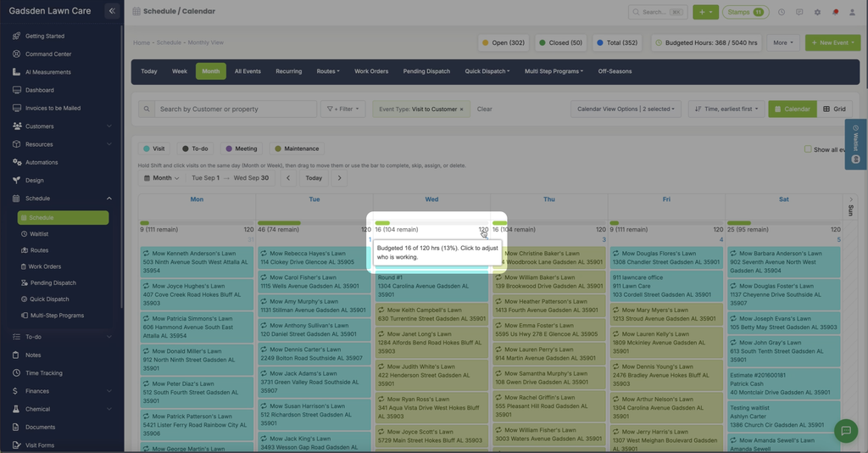Collapse the sidebar with double-chevron icon
This screenshot has height=453, width=868.
pyautogui.click(x=112, y=10)
